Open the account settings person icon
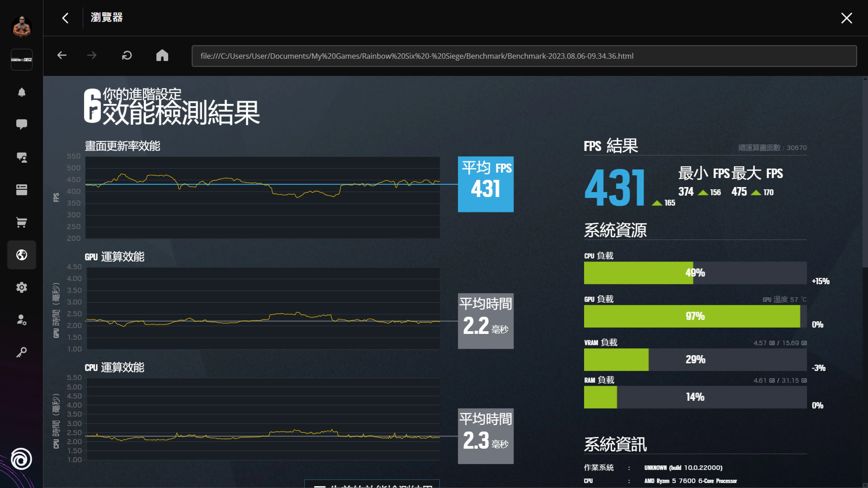868x488 pixels. pyautogui.click(x=21, y=320)
